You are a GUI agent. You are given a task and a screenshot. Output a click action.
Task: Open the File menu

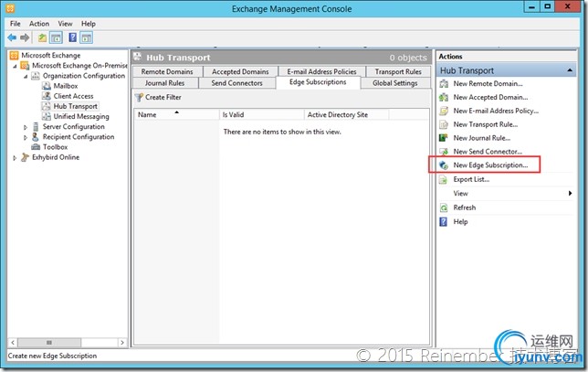point(16,24)
